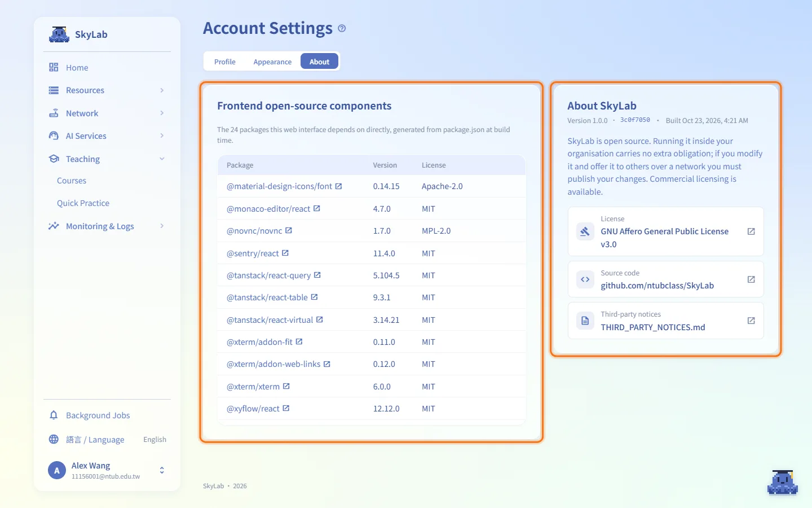Image resolution: width=812 pixels, height=508 pixels.
Task: Click the Apache-2.0 license cell
Action: point(442,186)
